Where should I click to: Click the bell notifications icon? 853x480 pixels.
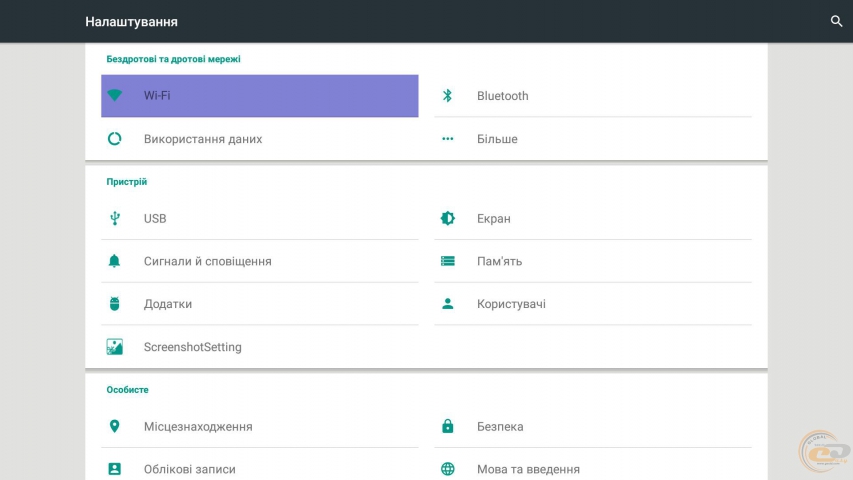115,261
